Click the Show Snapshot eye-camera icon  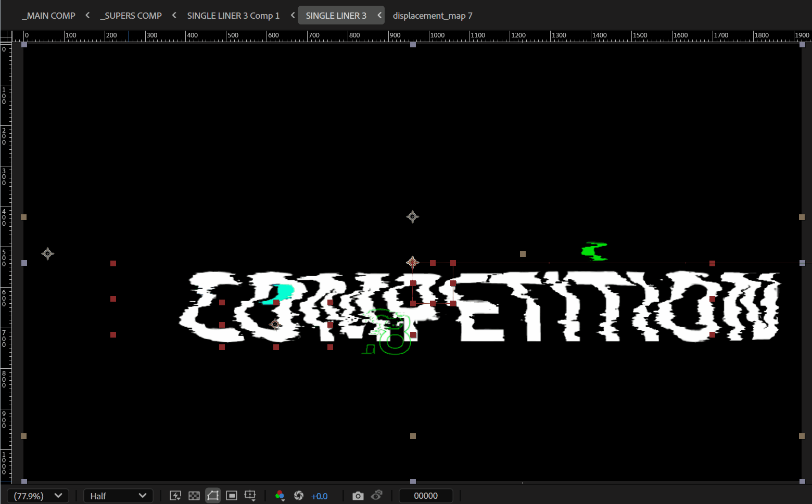[x=377, y=496]
